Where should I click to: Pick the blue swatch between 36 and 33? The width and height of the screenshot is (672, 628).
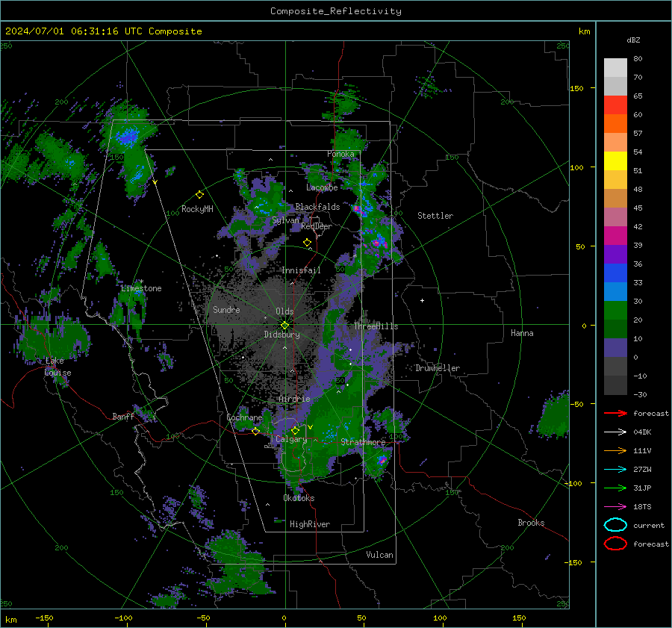(615, 273)
